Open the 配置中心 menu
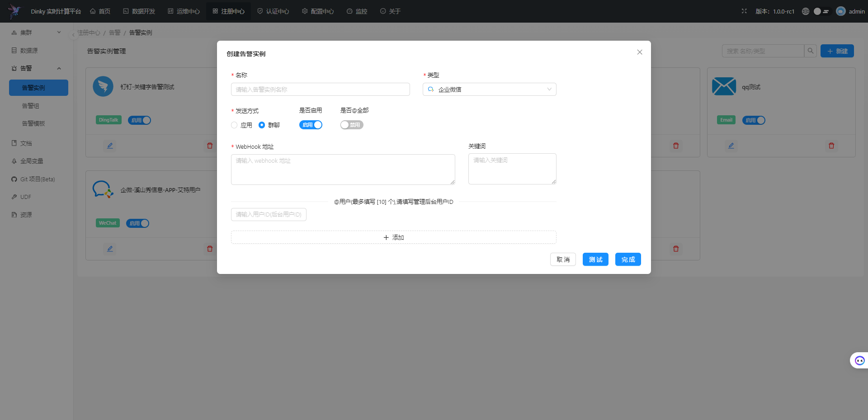The height and width of the screenshot is (420, 868). pyautogui.click(x=318, y=11)
